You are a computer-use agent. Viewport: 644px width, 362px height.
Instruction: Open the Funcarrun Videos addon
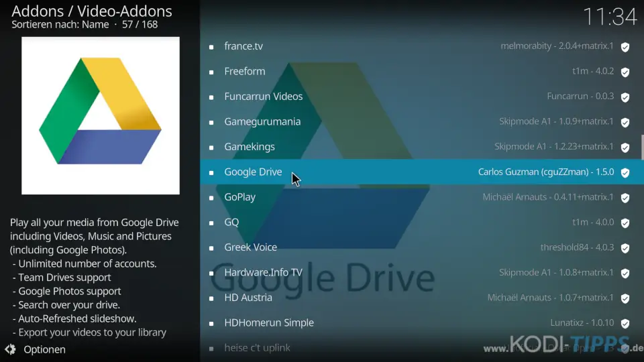tap(422, 97)
